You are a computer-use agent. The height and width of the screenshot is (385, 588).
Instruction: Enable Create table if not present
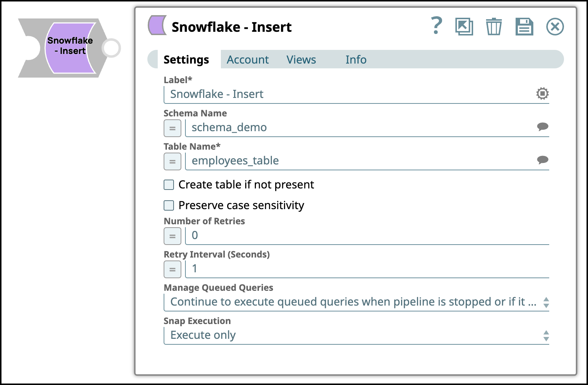(168, 184)
